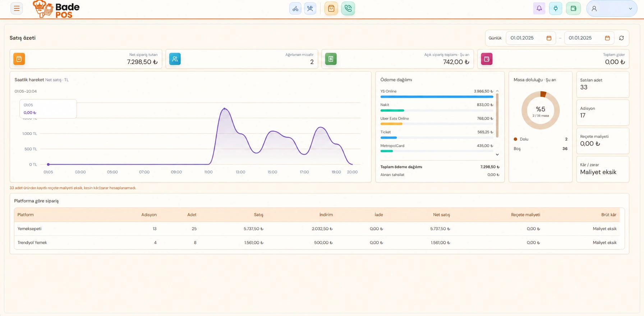Click the Bade POS logo
644x316 pixels.
pyautogui.click(x=56, y=9)
